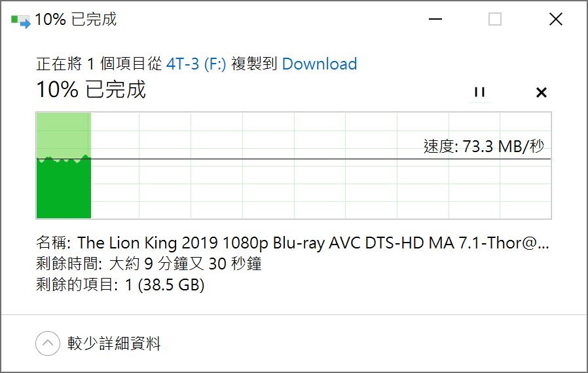Viewport: 588px width, 373px height.
Task: Click the 剩餘時間 remaining time line
Action: (149, 264)
